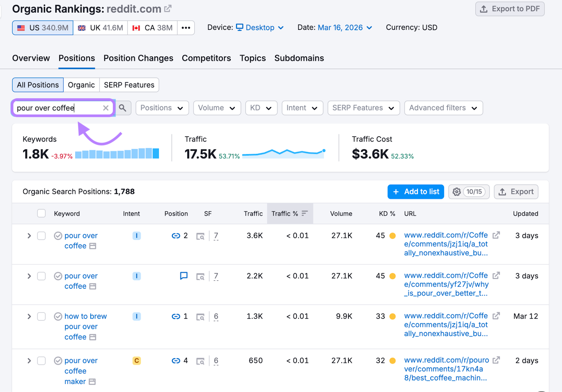Click the Traffic trend line chart
The width and height of the screenshot is (562, 392).
pyautogui.click(x=283, y=153)
